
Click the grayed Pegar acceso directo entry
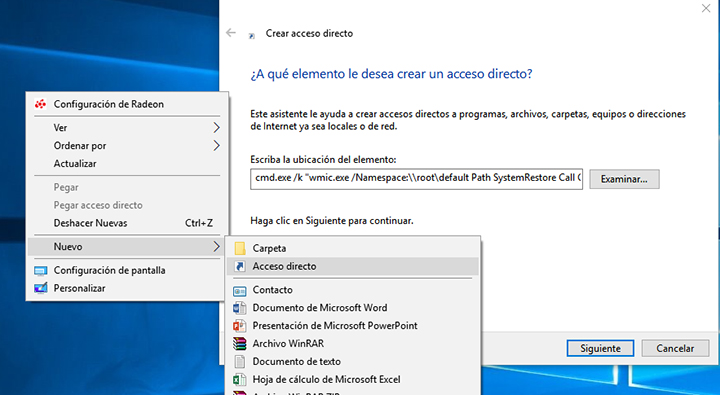[x=127, y=205]
